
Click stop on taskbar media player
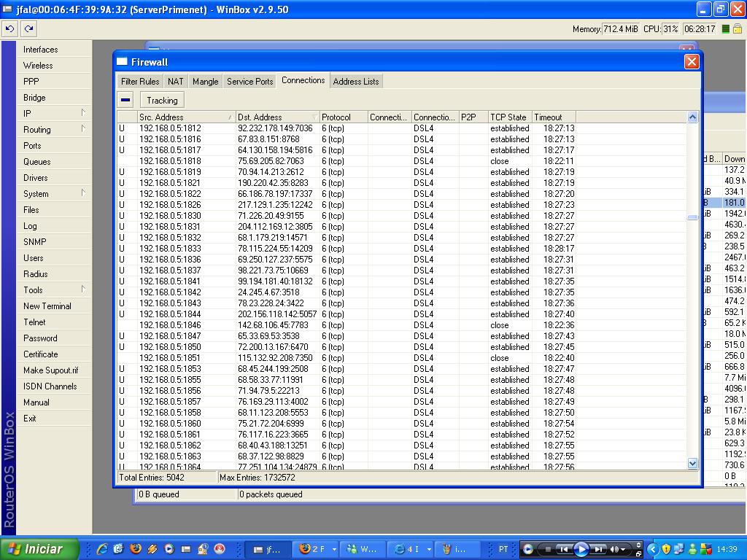pyautogui.click(x=548, y=549)
